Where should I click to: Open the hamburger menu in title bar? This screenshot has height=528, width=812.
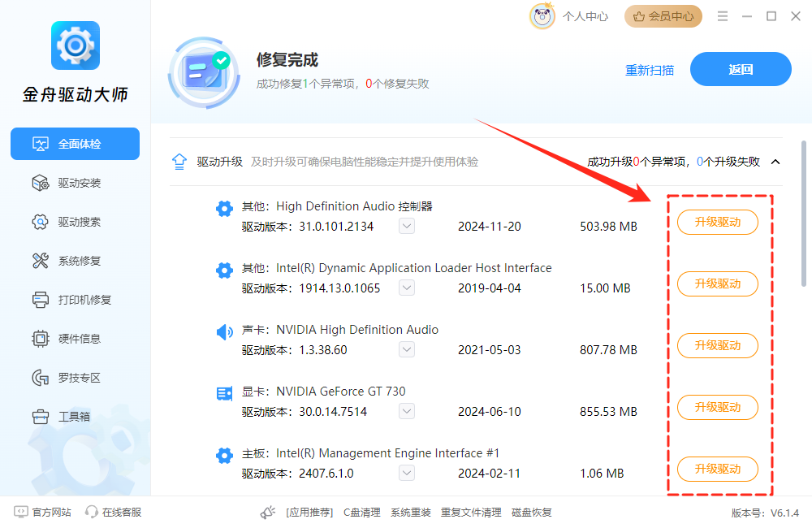(723, 16)
